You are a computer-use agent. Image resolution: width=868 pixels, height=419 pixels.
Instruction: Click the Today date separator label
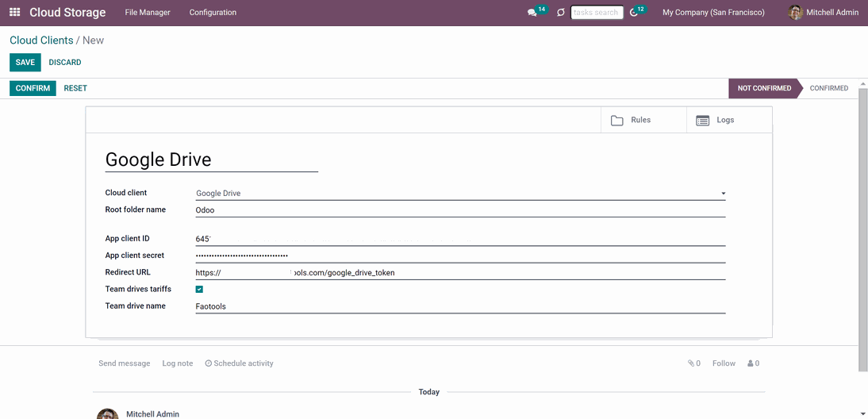coord(429,392)
